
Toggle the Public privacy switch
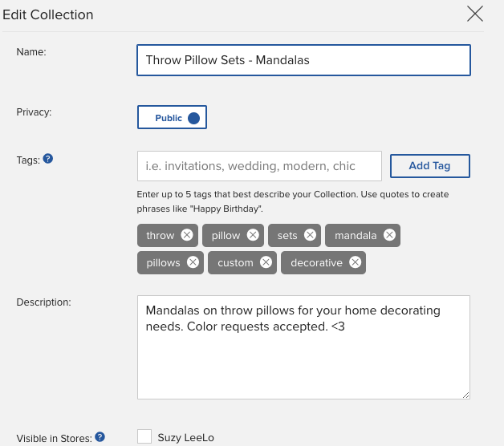click(x=173, y=118)
